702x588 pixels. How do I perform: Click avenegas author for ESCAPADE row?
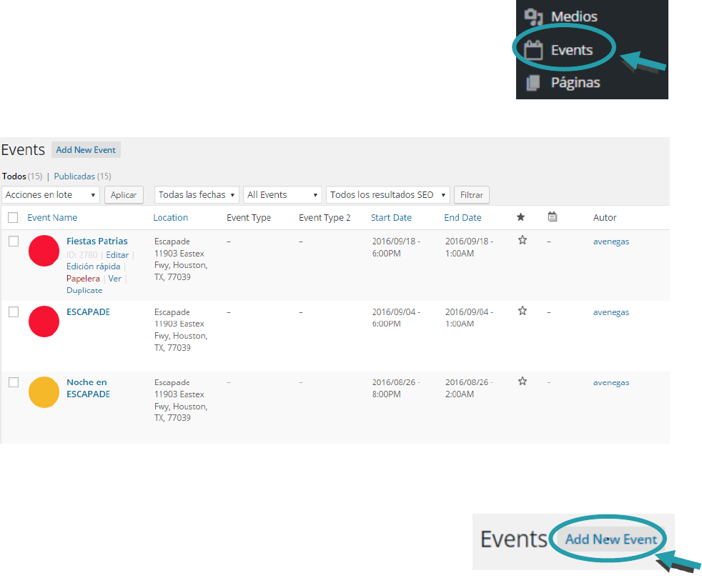pyautogui.click(x=611, y=312)
